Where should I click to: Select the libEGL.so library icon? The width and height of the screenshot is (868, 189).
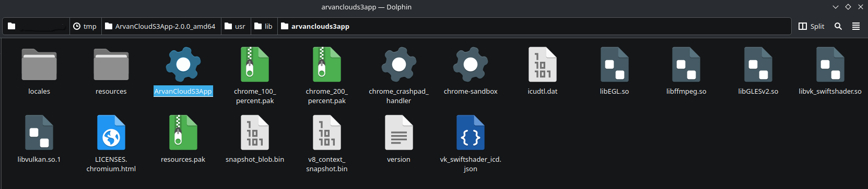615,64
